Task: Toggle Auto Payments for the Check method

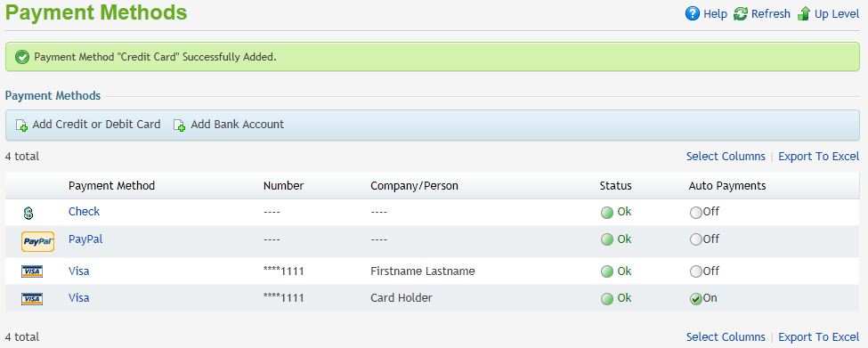Action: point(696,213)
